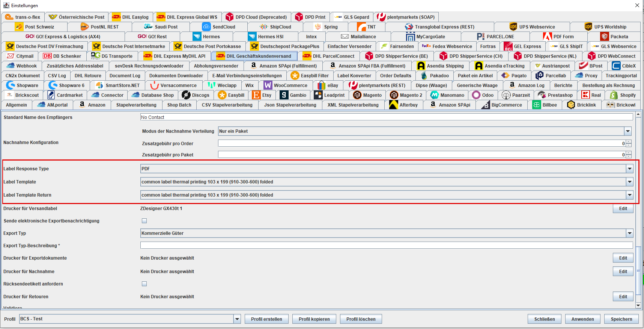The image size is (644, 329).
Task: Click the Easybill Filter star icon
Action: (295, 75)
